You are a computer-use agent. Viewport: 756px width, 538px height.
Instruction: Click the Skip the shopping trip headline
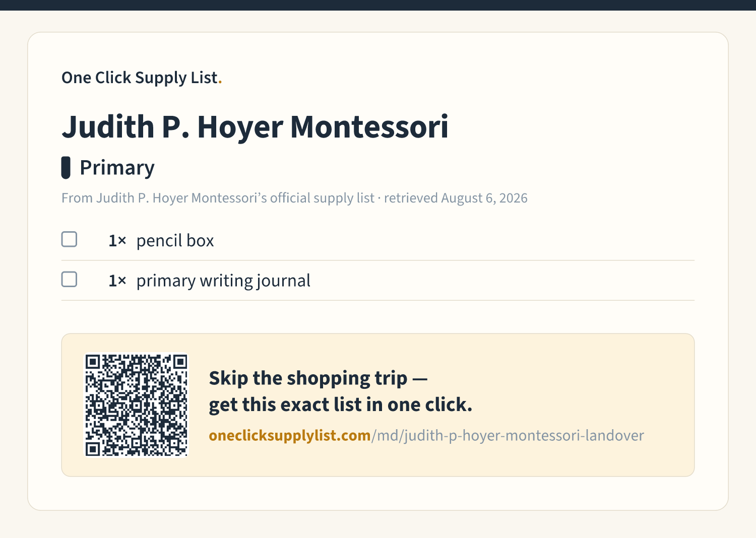pos(318,378)
